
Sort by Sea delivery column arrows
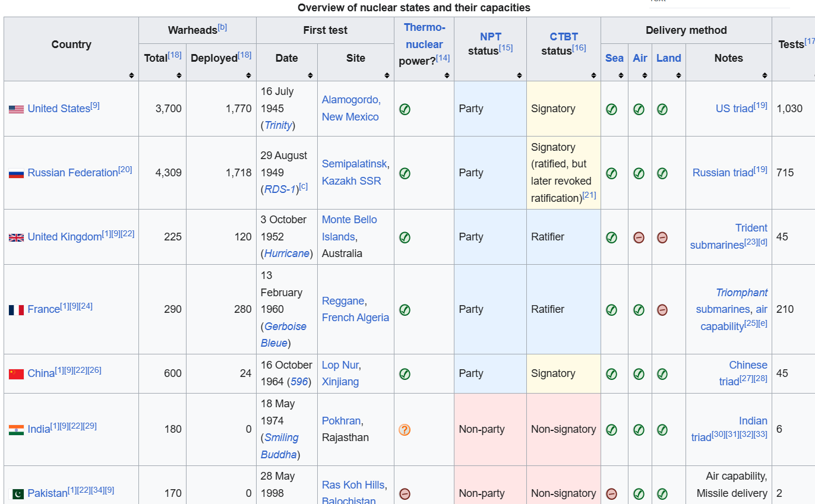coord(621,75)
